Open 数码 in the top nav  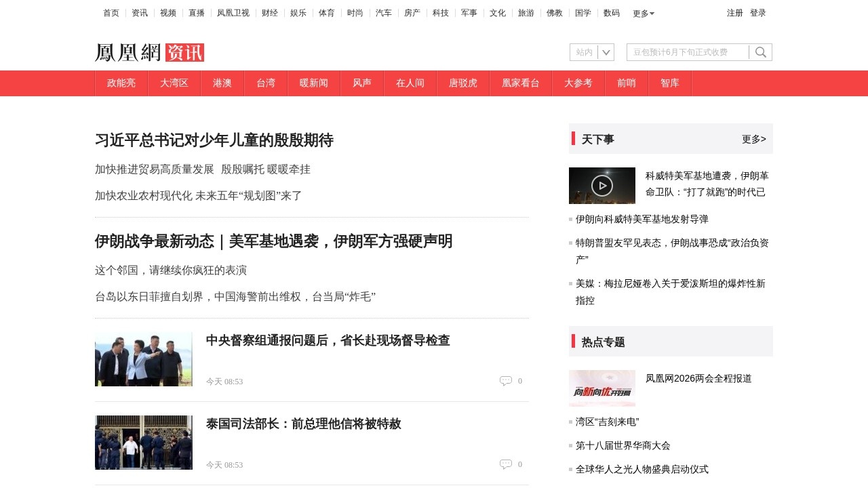[612, 13]
